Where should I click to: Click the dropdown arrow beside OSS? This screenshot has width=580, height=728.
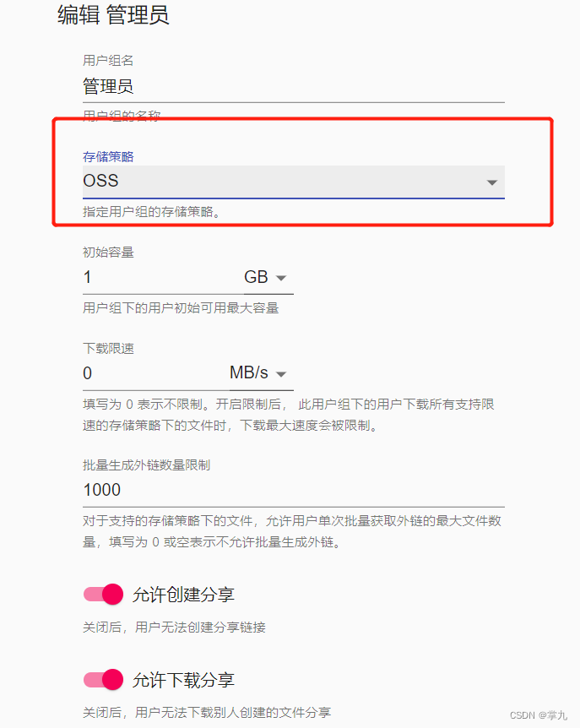(492, 182)
